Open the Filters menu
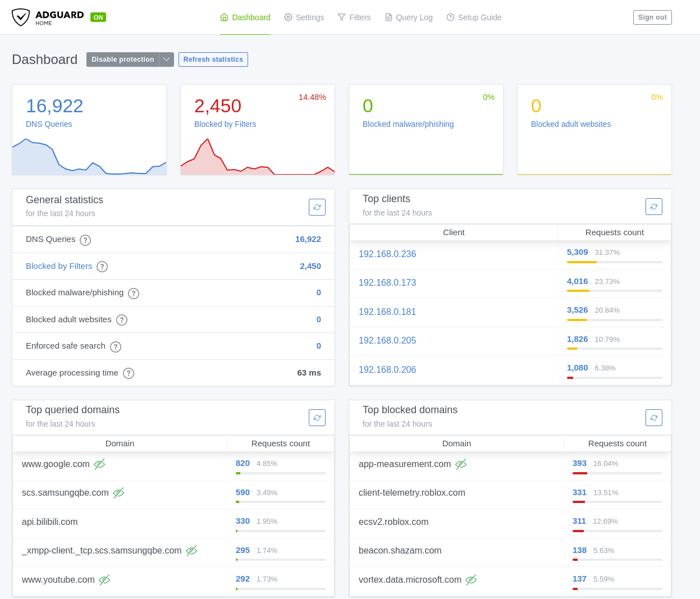Image resolution: width=700 pixels, height=599 pixels. (x=354, y=17)
